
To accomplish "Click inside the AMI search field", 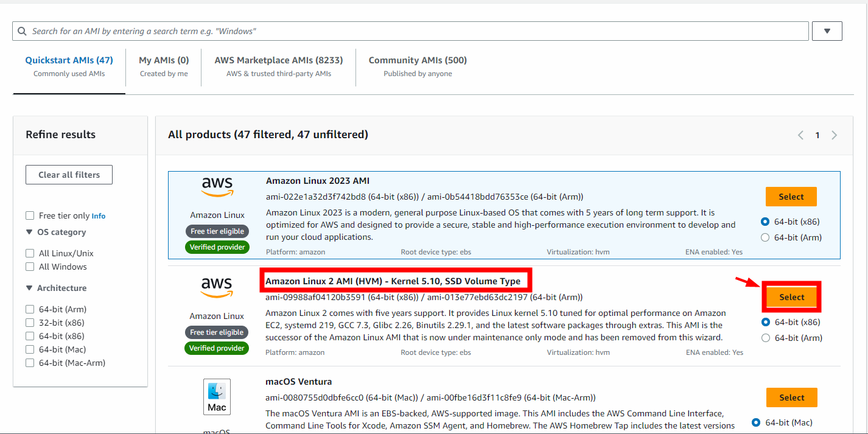I will tap(365, 30).
